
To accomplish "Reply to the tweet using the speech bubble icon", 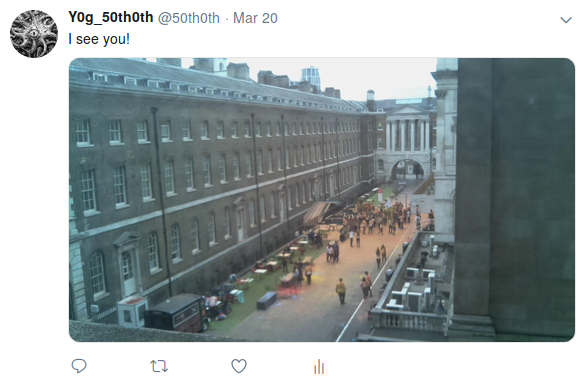I will point(79,366).
